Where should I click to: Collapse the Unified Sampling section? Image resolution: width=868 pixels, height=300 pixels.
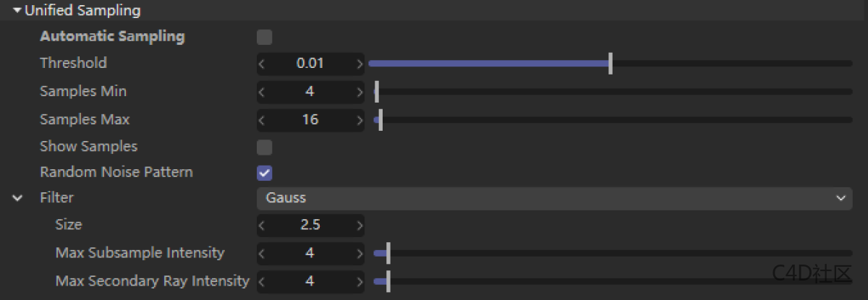pyautogui.click(x=17, y=11)
